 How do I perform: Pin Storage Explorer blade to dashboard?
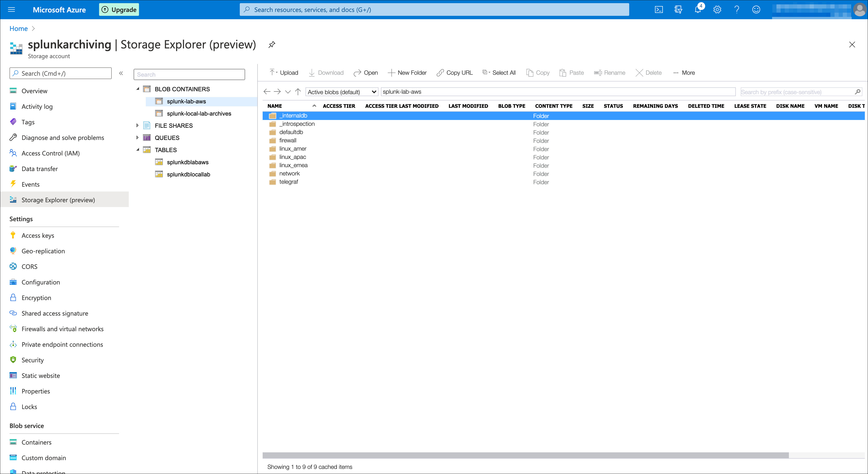272,45
